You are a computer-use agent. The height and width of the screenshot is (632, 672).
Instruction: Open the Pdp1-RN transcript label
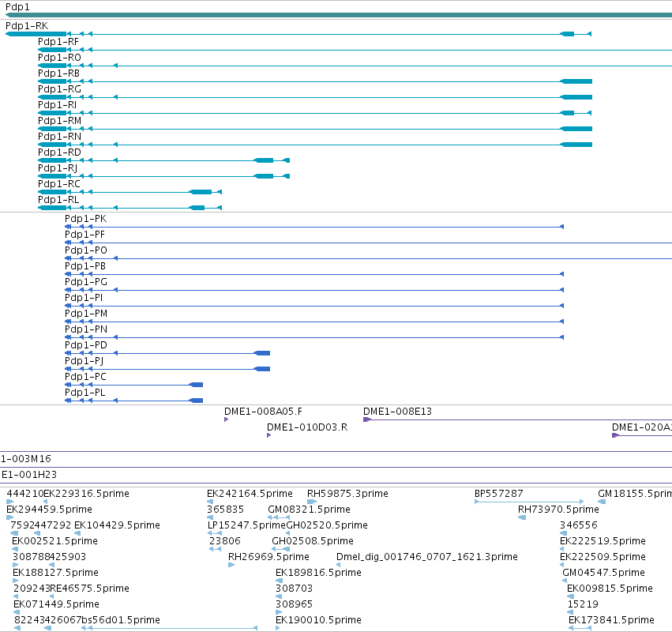pos(59,137)
